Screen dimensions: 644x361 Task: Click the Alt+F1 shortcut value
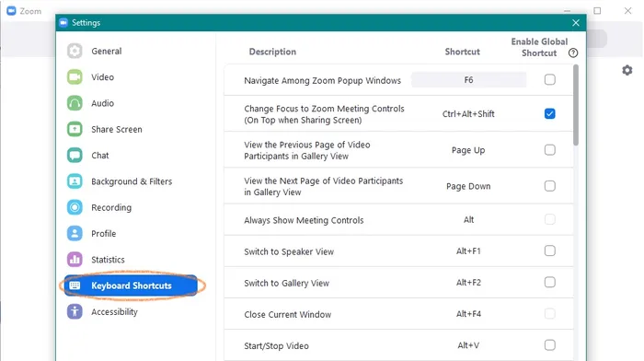click(x=468, y=250)
